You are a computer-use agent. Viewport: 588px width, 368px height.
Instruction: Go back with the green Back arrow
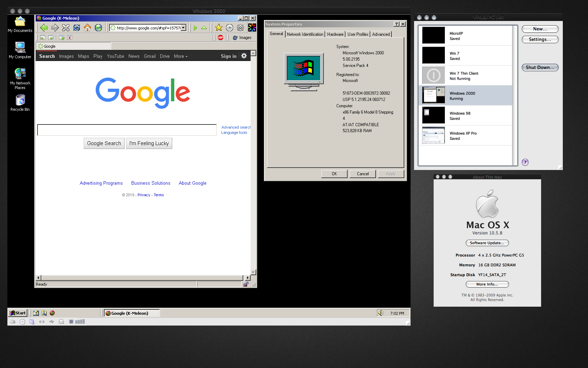tap(44, 28)
